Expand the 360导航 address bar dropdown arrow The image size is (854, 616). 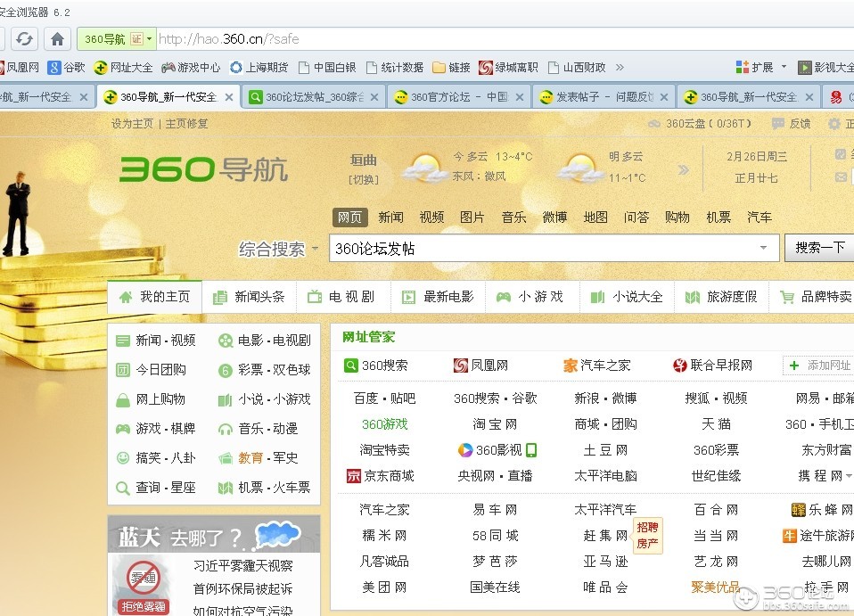pos(149,39)
